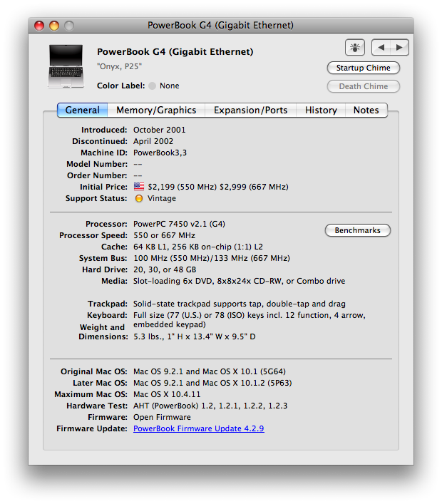Open the History tab
442x504 pixels.
pyautogui.click(x=321, y=110)
